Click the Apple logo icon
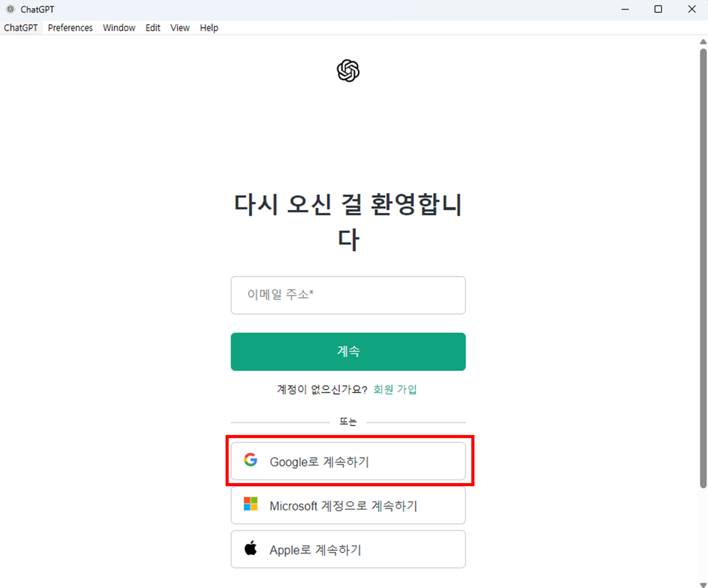This screenshot has width=708, height=588. click(x=251, y=548)
